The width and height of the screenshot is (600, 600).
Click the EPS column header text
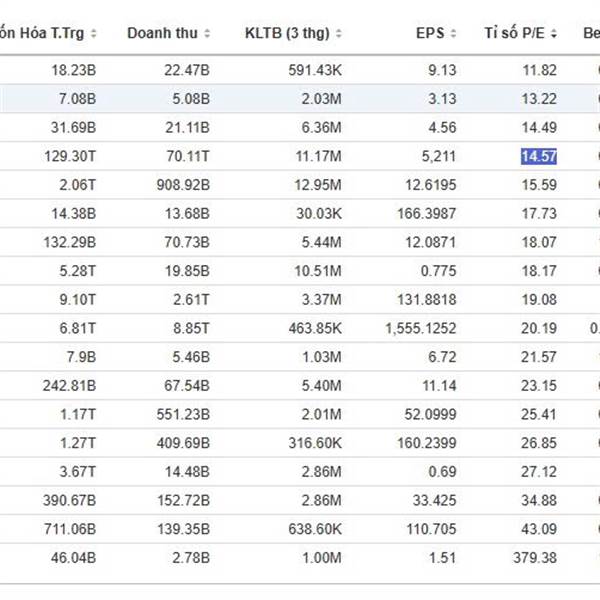pos(430,33)
